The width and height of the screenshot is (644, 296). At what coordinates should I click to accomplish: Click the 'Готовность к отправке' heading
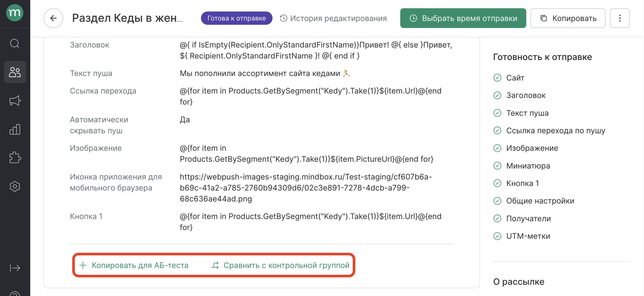click(x=542, y=57)
